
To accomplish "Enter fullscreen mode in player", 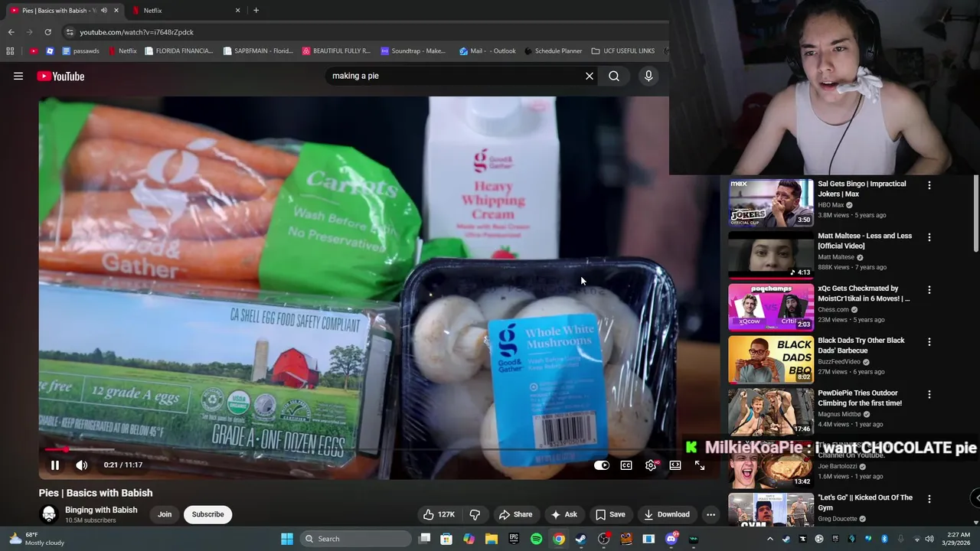I will click(700, 465).
